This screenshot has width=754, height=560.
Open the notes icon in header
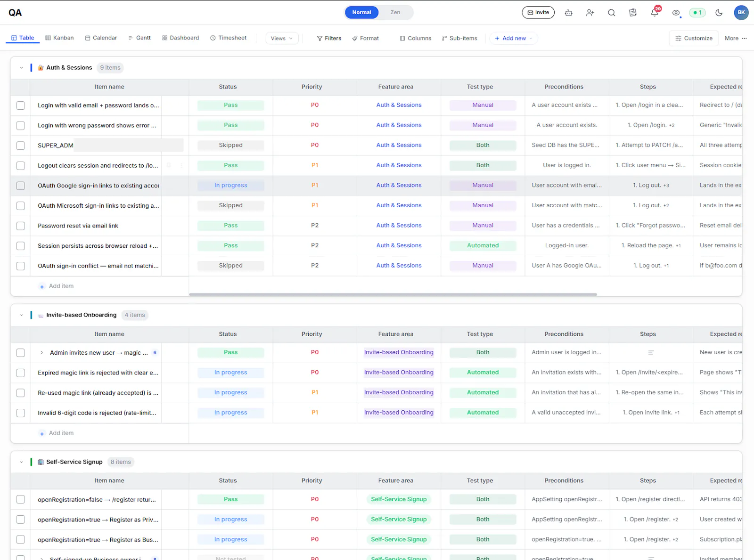tap(633, 13)
